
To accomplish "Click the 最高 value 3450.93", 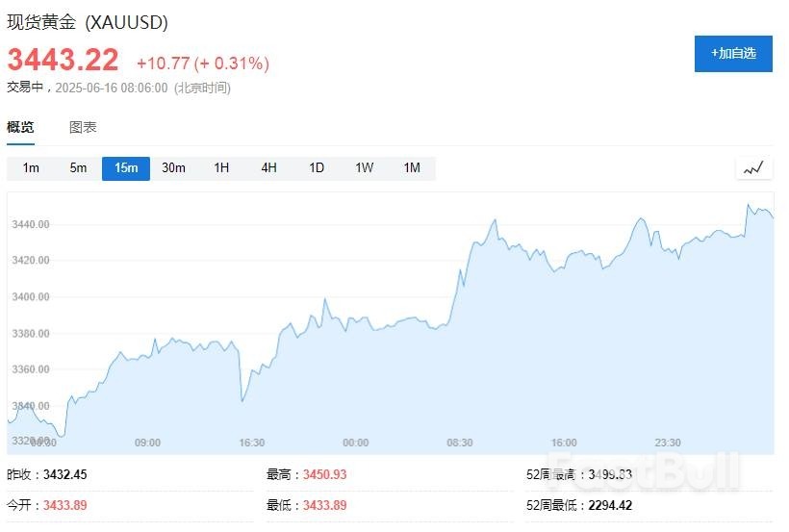I will click(324, 474).
